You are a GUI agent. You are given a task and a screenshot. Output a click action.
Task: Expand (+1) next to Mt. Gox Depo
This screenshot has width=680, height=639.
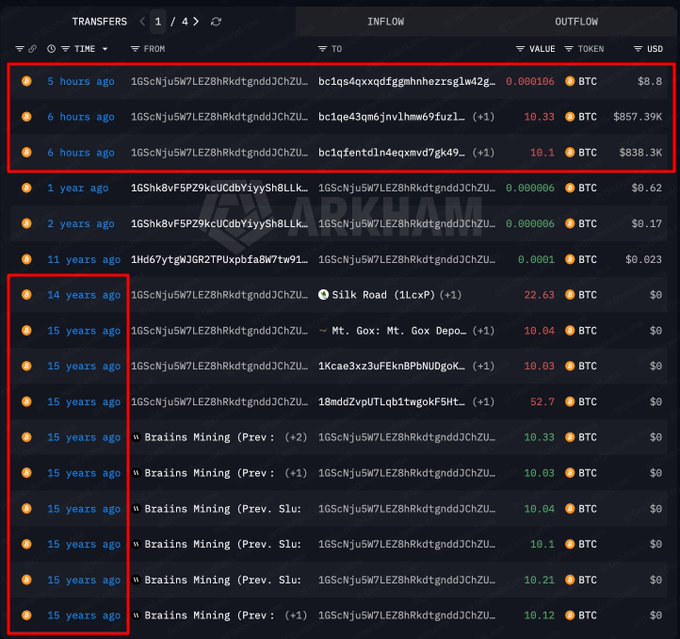pos(484,331)
